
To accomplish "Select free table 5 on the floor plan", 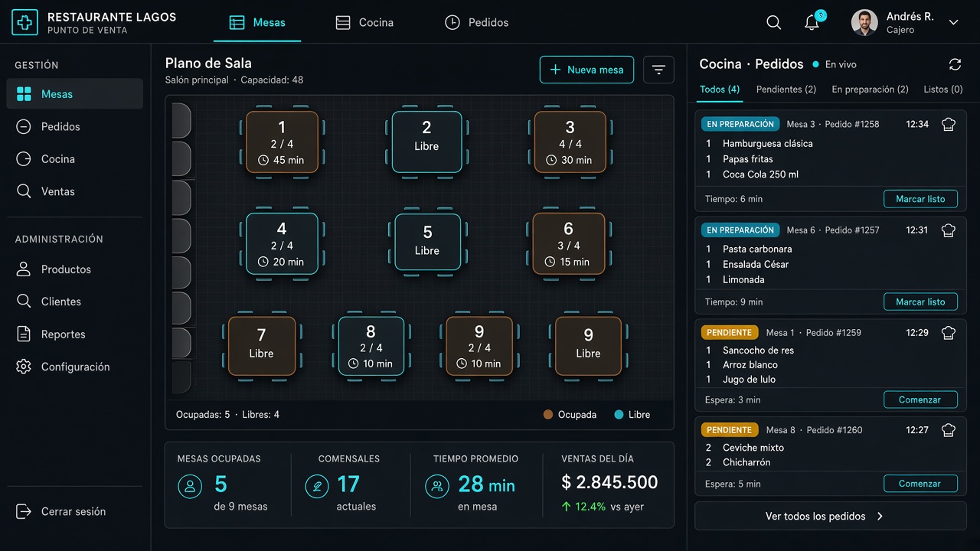I will point(427,242).
